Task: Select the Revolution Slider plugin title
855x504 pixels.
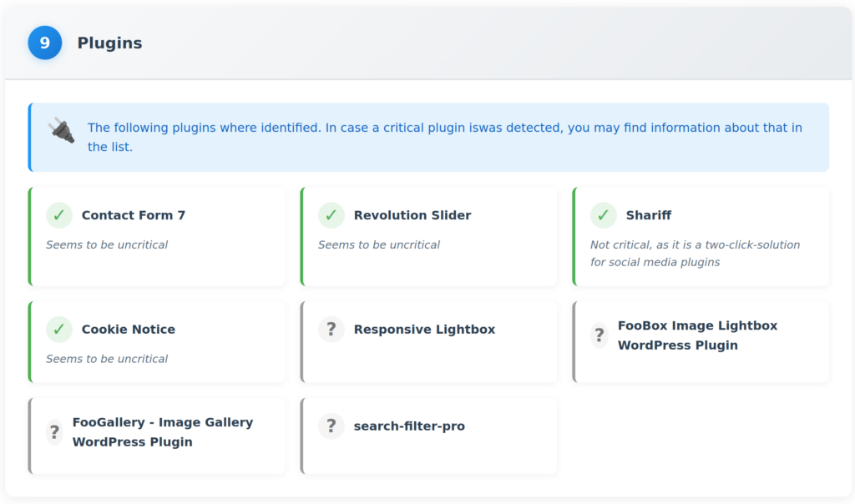Action: coord(412,215)
